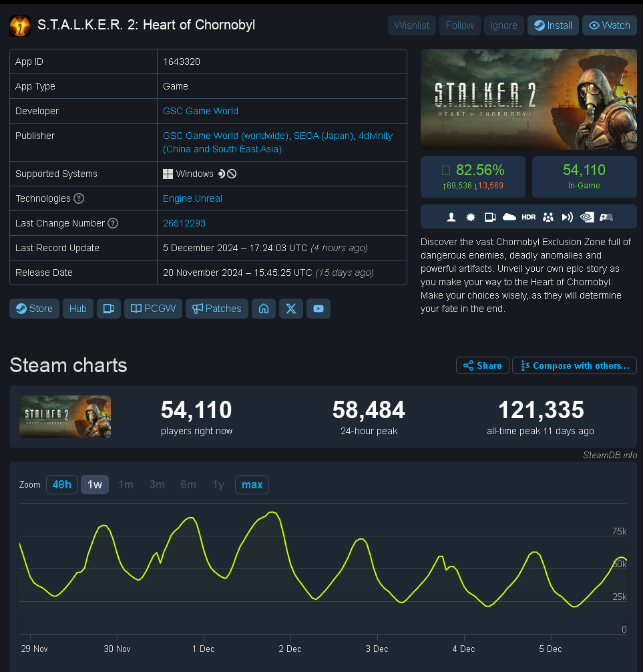Click the help icon beside Technologies
Image resolution: width=643 pixels, height=672 pixels.
pyautogui.click(x=79, y=198)
